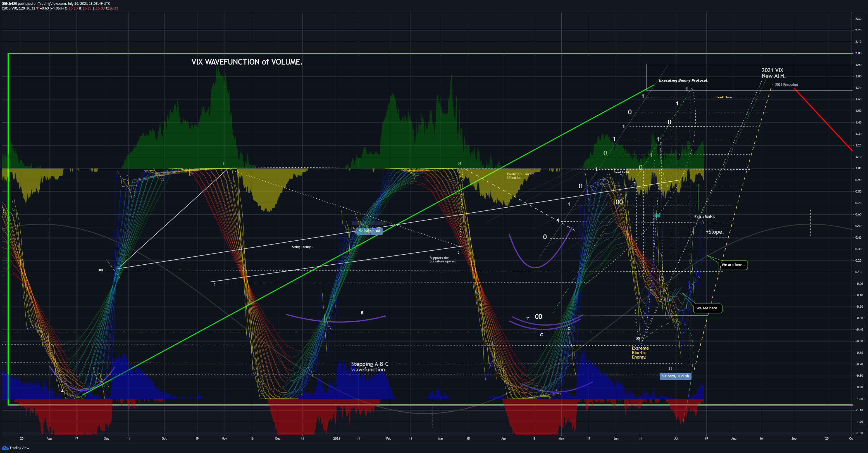Click the Feb time axis label
This screenshot has width=868, height=453.
click(x=388, y=438)
